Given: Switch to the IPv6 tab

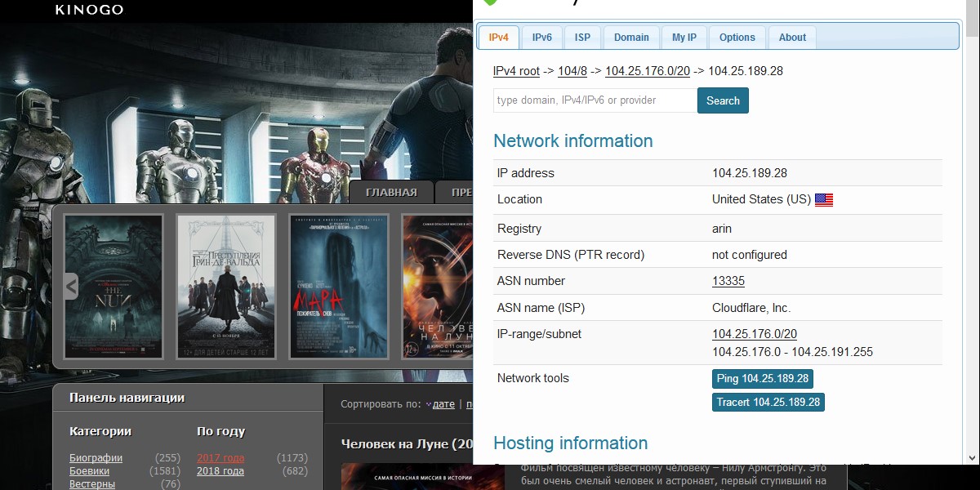Looking at the screenshot, I should click(x=541, y=38).
